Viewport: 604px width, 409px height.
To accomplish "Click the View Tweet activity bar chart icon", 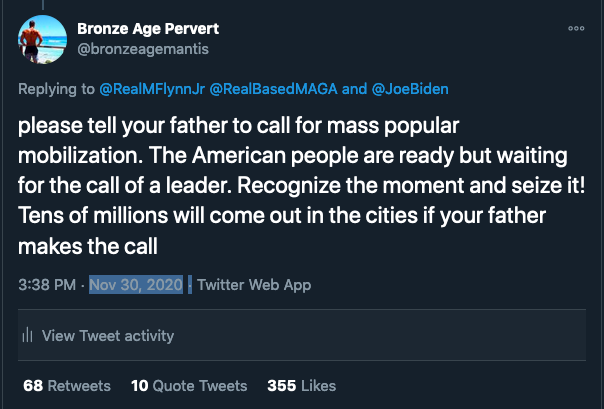I will pyautogui.click(x=27, y=337).
